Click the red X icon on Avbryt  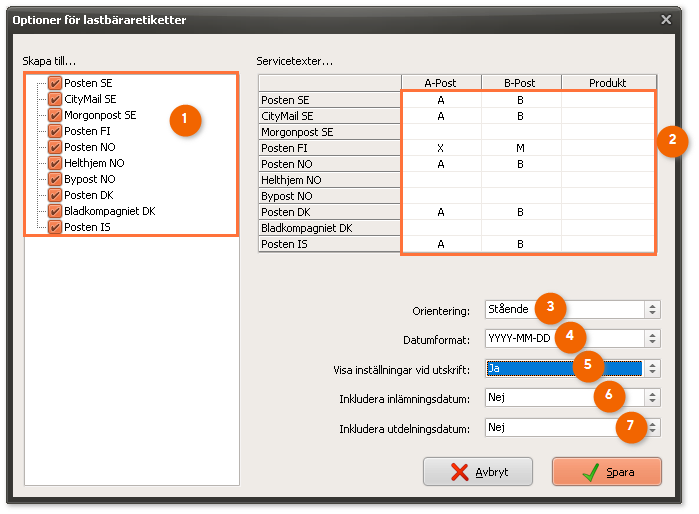(x=459, y=472)
